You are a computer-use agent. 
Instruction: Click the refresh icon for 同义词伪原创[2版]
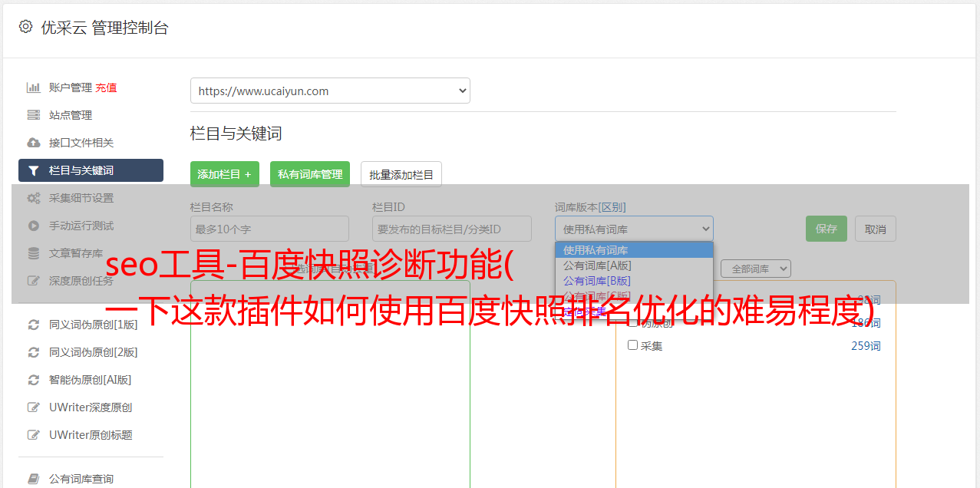pos(34,352)
